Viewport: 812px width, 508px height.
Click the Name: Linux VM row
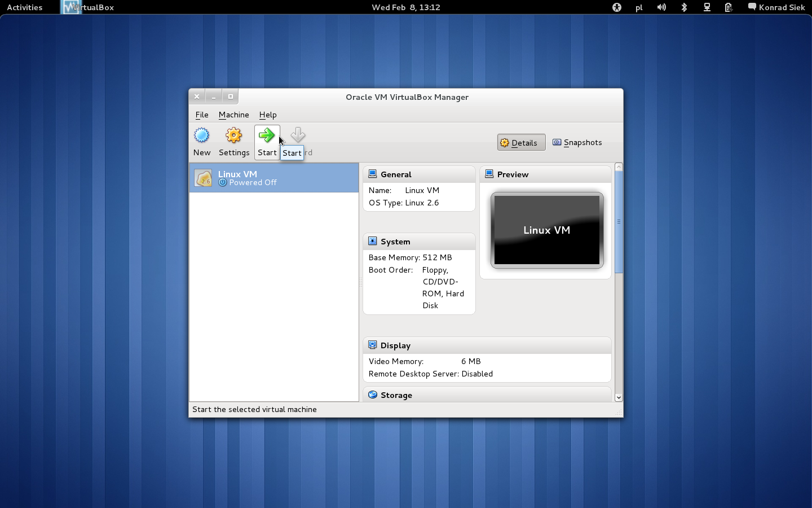pyautogui.click(x=404, y=190)
